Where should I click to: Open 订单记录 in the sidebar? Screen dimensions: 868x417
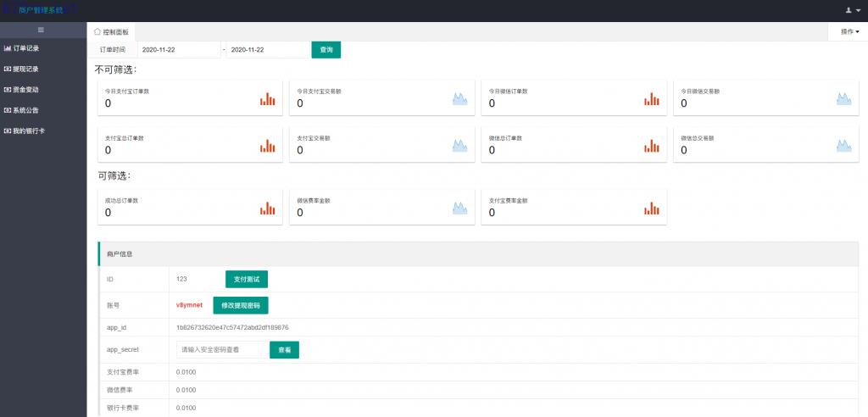click(25, 48)
